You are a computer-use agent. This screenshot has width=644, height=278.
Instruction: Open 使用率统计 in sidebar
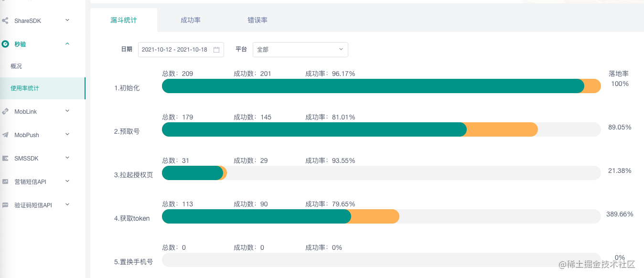click(x=25, y=88)
